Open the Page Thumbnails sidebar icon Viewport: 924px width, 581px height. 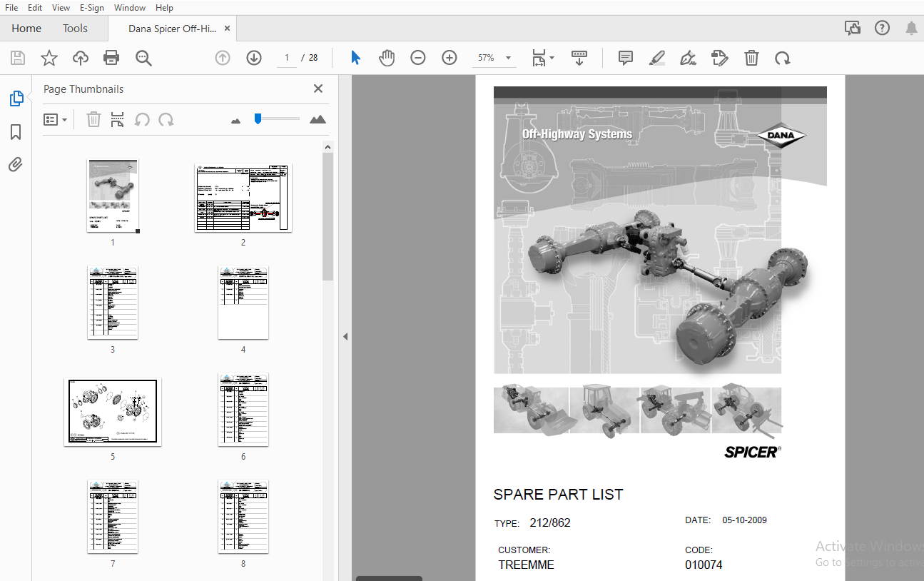[16, 98]
